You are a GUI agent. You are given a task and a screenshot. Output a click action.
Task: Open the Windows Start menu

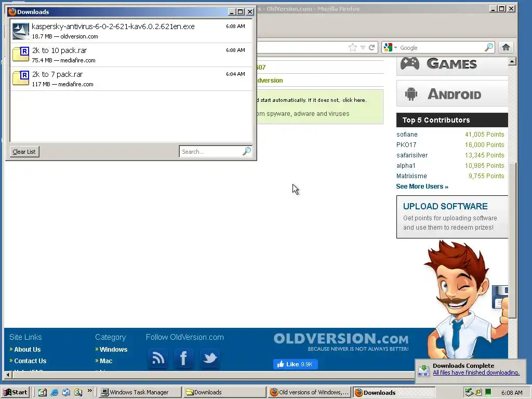[x=16, y=392]
